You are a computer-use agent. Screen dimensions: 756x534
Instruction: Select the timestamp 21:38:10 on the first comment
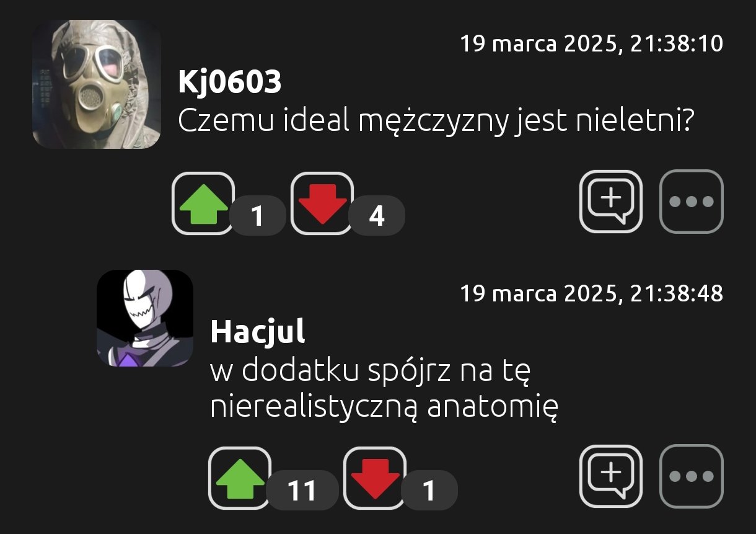coord(677,44)
